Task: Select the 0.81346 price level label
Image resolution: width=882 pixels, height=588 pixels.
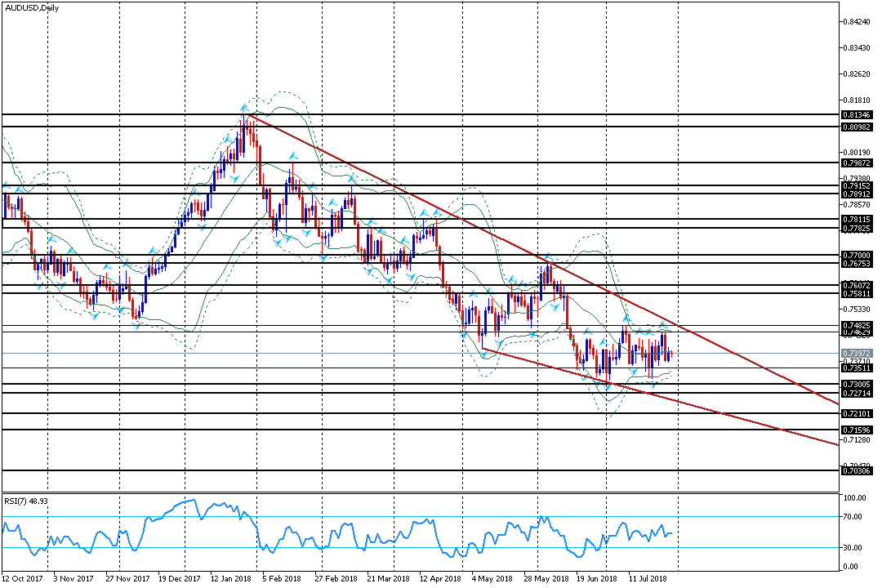Action: (x=857, y=115)
